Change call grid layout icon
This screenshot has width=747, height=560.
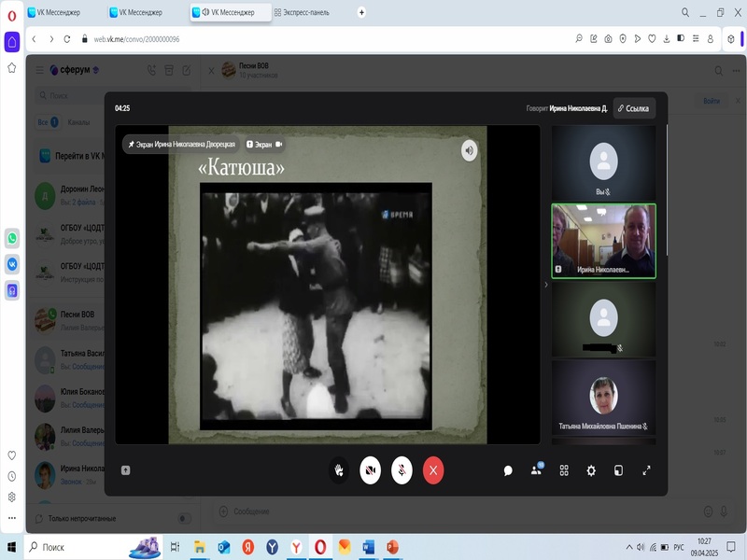coord(564,471)
